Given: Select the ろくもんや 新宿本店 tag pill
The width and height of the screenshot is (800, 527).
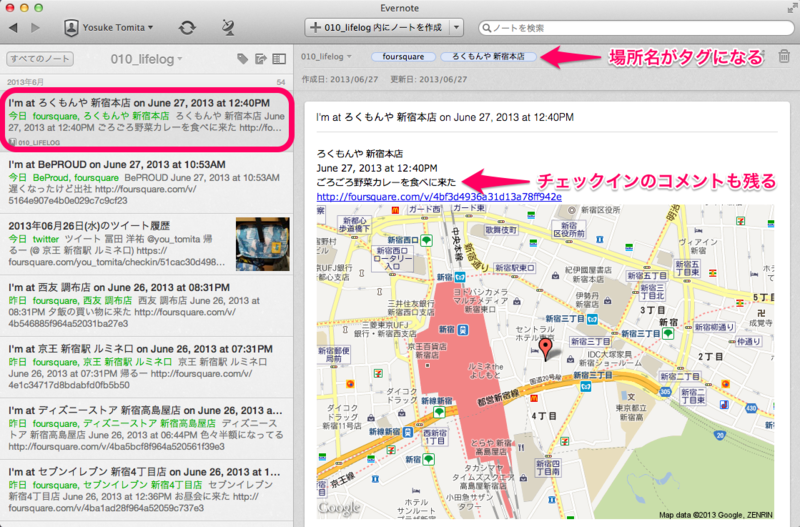Looking at the screenshot, I should tap(488, 57).
